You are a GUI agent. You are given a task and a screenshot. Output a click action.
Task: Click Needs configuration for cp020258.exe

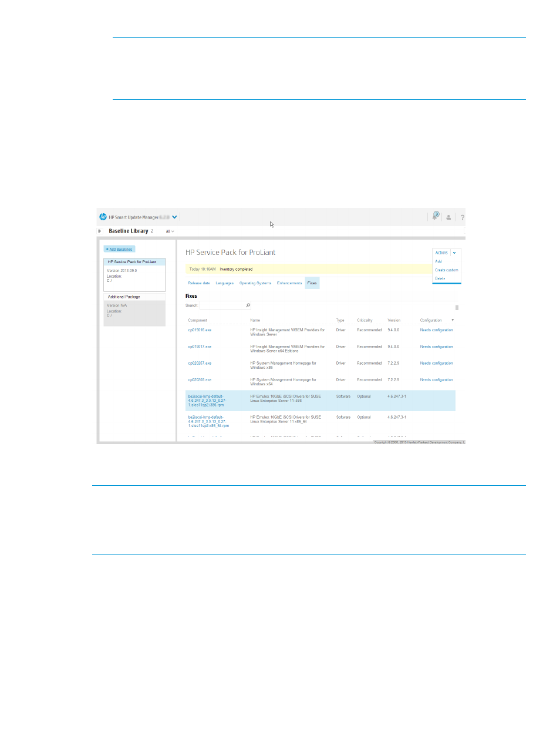click(436, 380)
